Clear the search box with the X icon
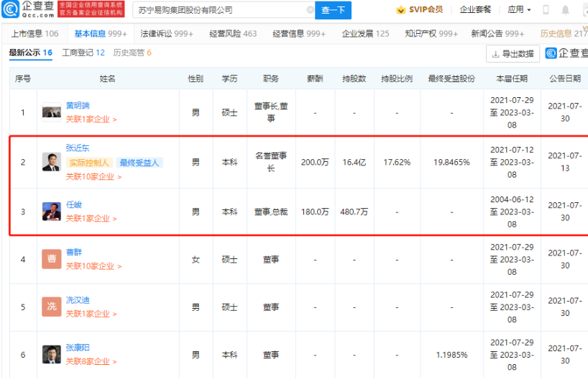The height and width of the screenshot is (380, 588). point(310,10)
